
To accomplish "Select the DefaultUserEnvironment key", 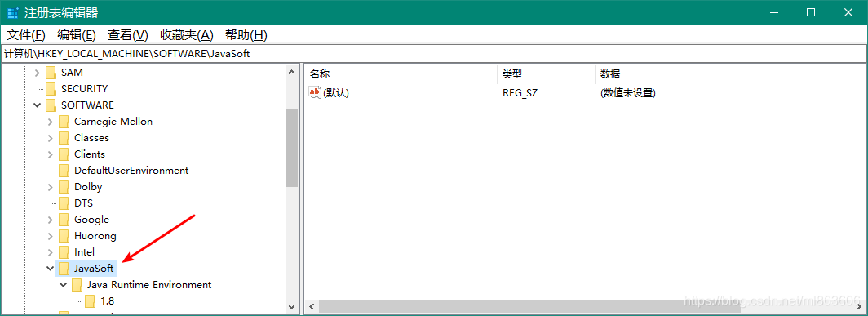I will coord(132,171).
